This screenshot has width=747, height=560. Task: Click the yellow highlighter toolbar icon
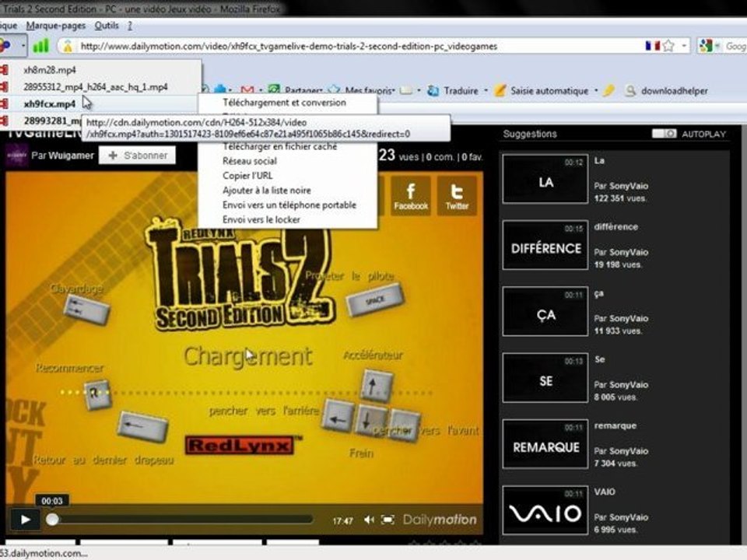pos(608,90)
